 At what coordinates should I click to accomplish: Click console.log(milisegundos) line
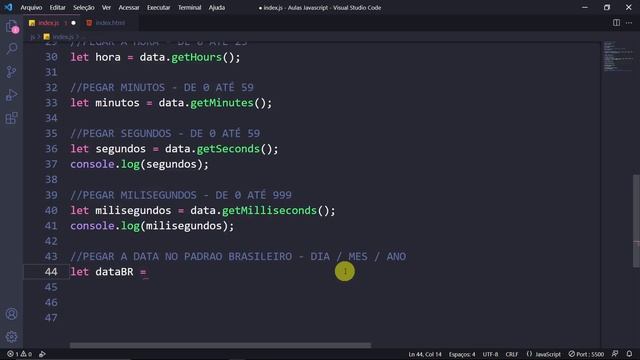(152, 226)
